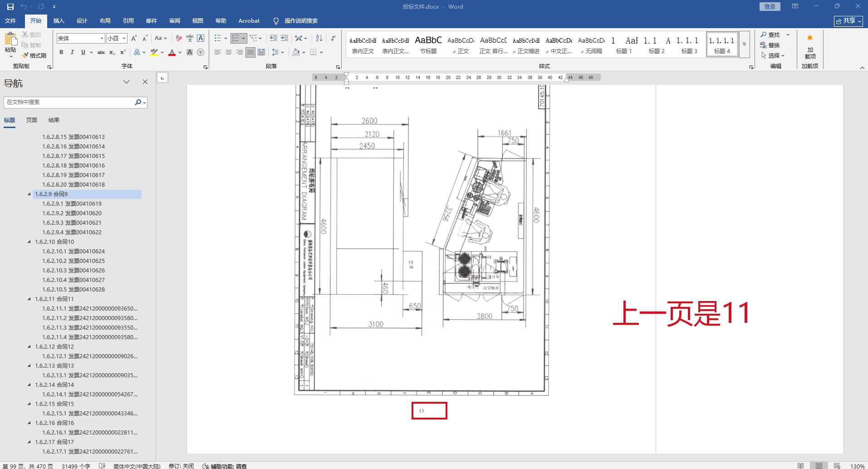Open the 查找 find tool
This screenshot has height=469, width=868.
pos(770,35)
